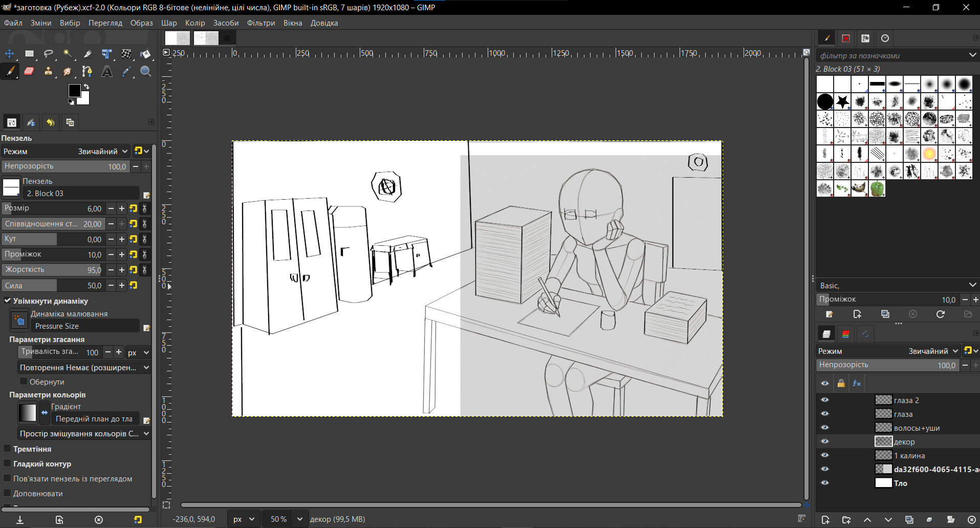Switch to the Tool Options tab
The height and width of the screenshot is (528, 980).
pyautogui.click(x=12, y=122)
